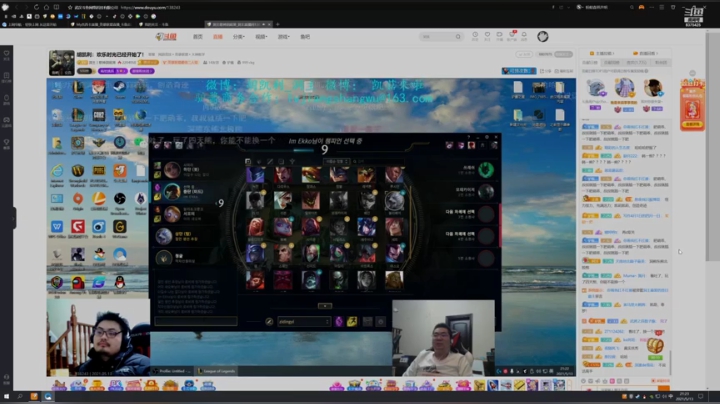Viewport: 720px width, 404px height.
Task: Select the jungle role filter in champion select
Action: (x=259, y=162)
